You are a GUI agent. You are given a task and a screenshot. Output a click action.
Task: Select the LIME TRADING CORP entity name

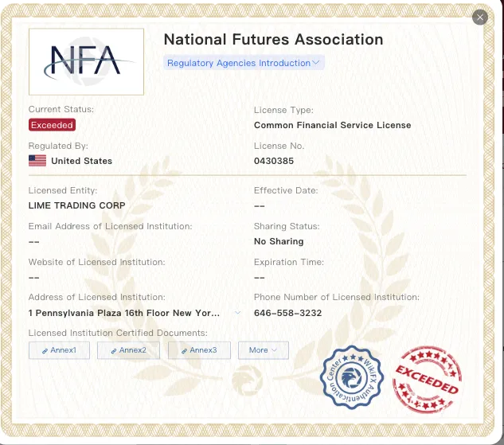76,205
